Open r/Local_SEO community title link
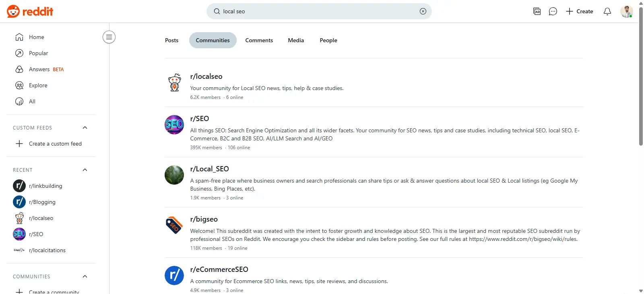Viewport: 644px width, 294px height. [209, 169]
